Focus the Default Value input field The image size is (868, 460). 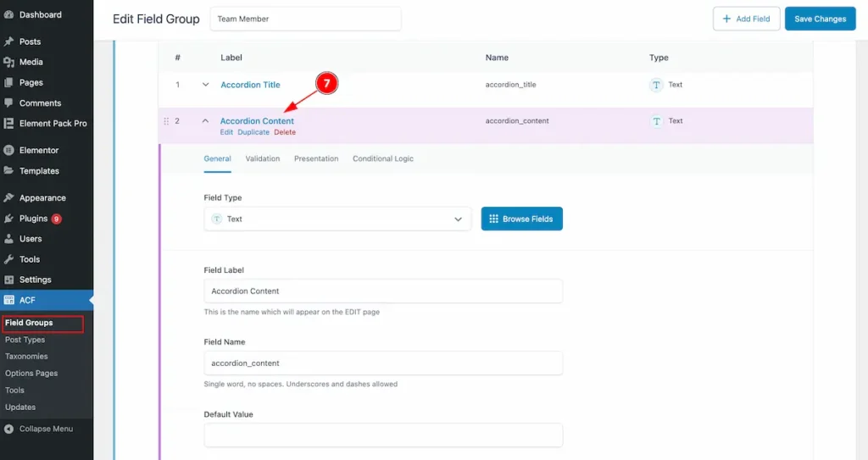[x=383, y=435]
